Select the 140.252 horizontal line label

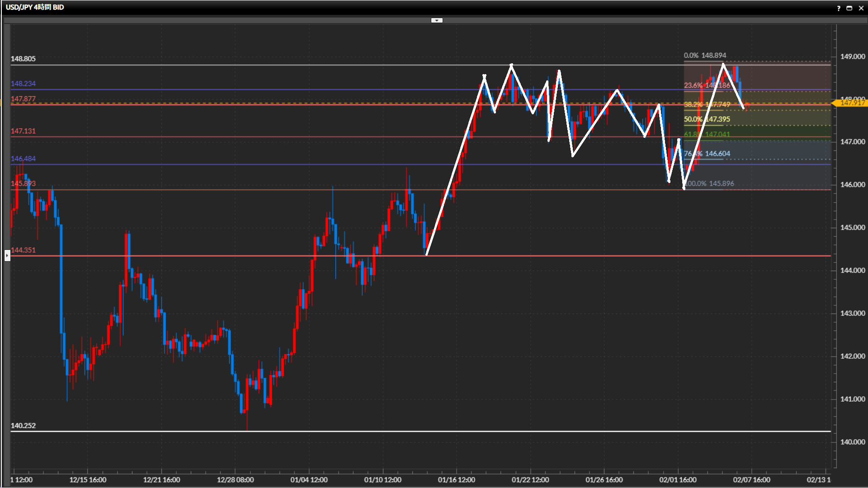pos(23,426)
